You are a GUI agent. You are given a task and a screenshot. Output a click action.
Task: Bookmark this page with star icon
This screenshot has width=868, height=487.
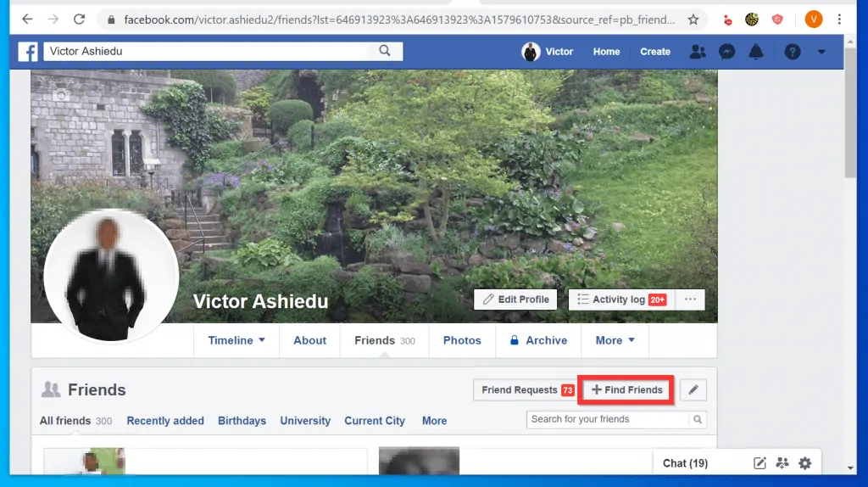(x=693, y=19)
